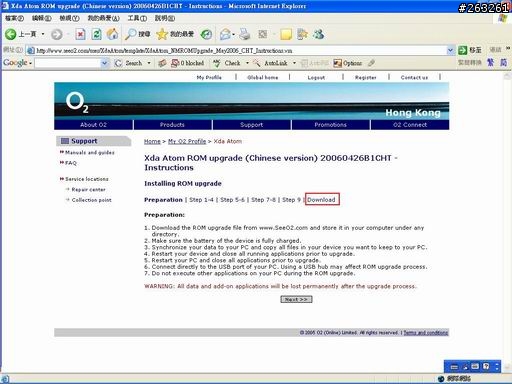
Task: Open the Support navigation tab
Action: (x=252, y=125)
